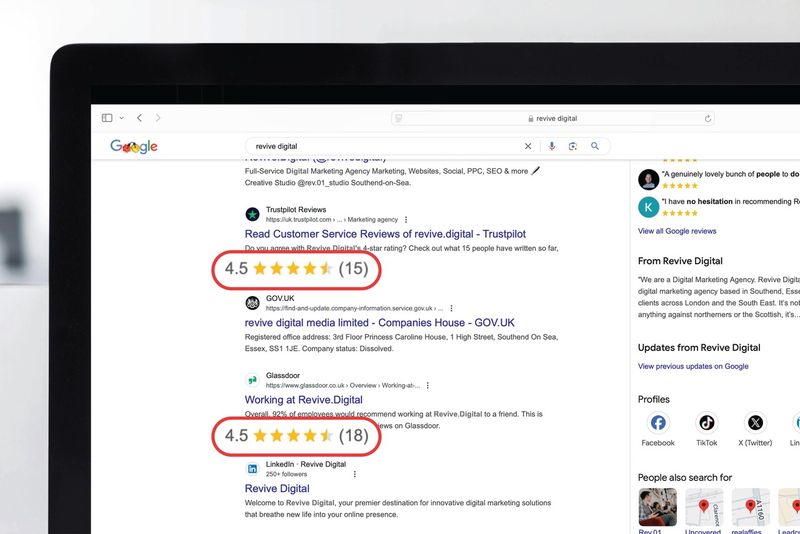Click the reviewer photo avatar
800x534 pixels.
(x=648, y=180)
